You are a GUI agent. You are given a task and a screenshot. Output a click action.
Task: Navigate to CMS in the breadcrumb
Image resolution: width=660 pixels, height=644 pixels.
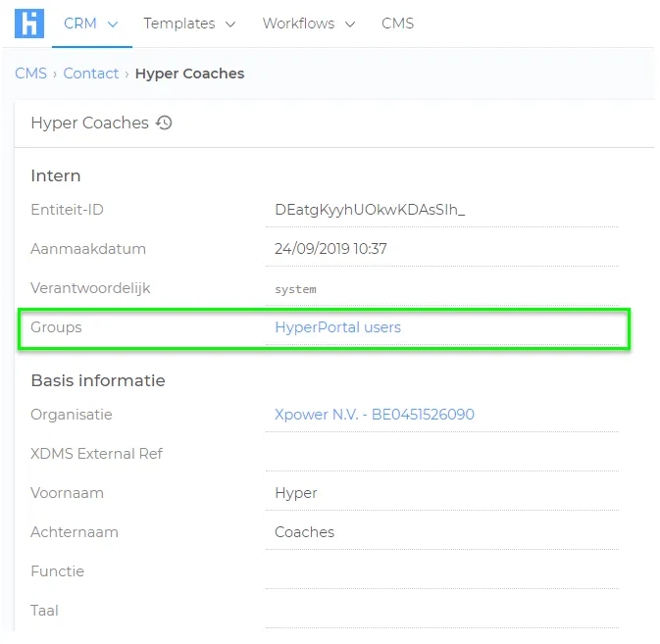[x=30, y=74]
